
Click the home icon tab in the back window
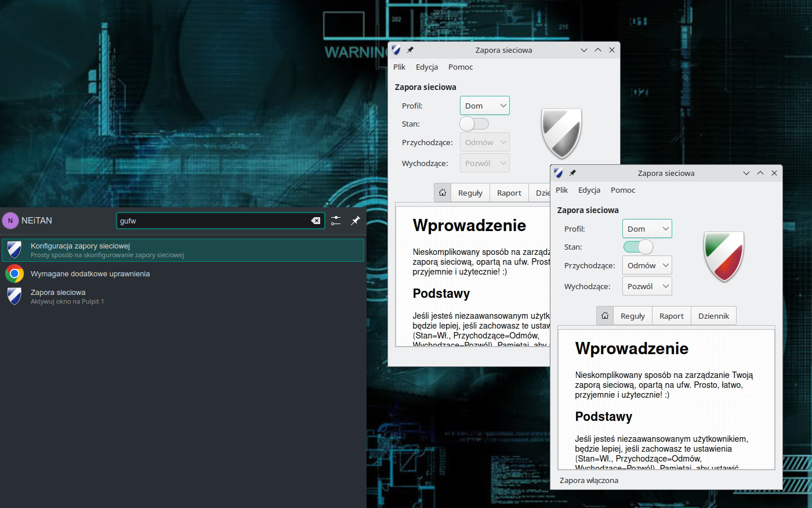pos(442,192)
